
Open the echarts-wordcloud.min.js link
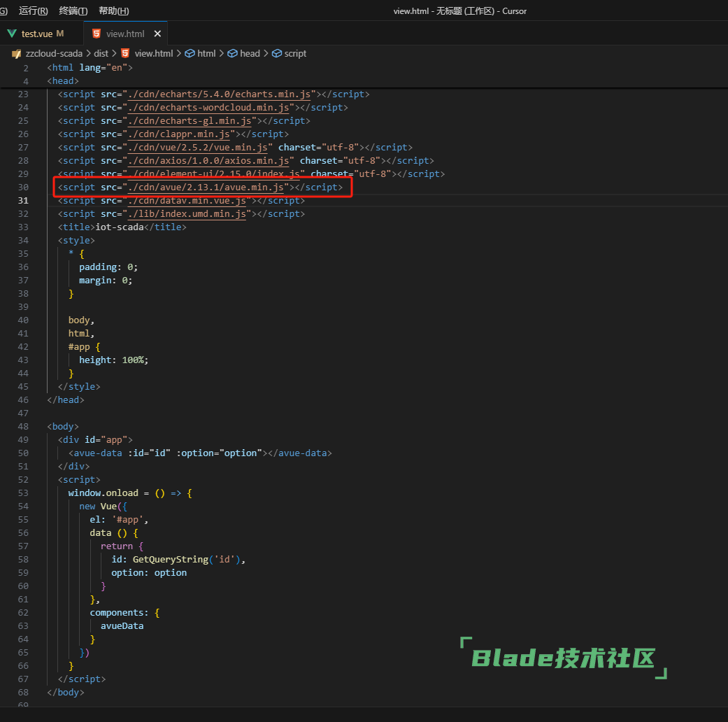(208, 108)
